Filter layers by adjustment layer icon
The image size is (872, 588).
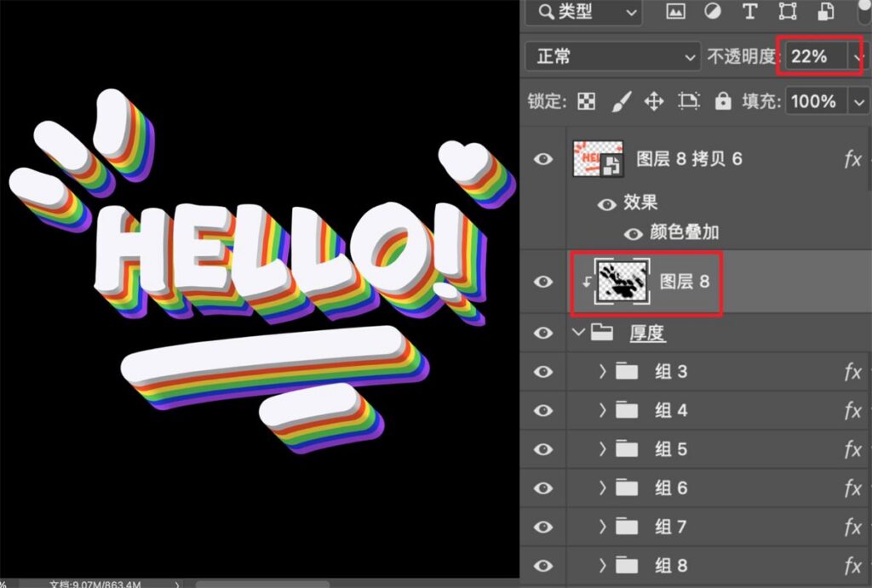(713, 11)
